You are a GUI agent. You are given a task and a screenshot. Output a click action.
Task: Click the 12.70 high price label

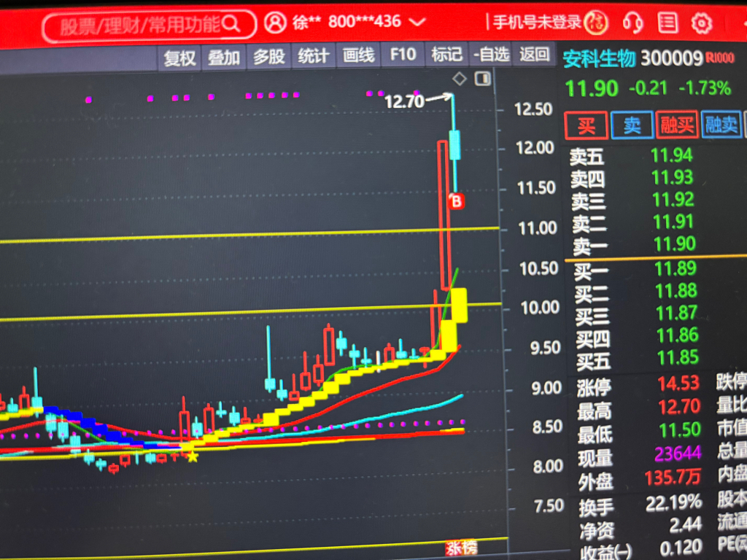[404, 102]
